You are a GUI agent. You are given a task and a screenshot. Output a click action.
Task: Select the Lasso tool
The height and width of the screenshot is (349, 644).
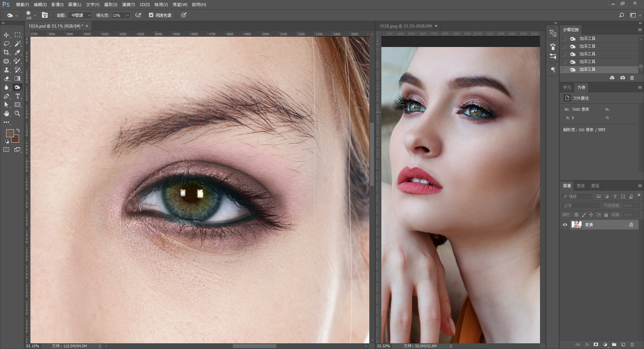click(6, 44)
